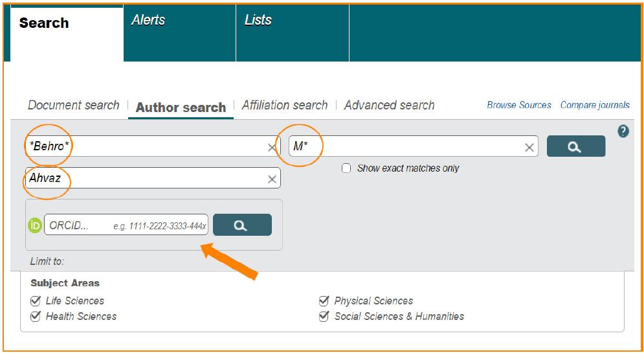Image resolution: width=644 pixels, height=353 pixels.
Task: Enable Show exact matches only
Action: coord(346,168)
